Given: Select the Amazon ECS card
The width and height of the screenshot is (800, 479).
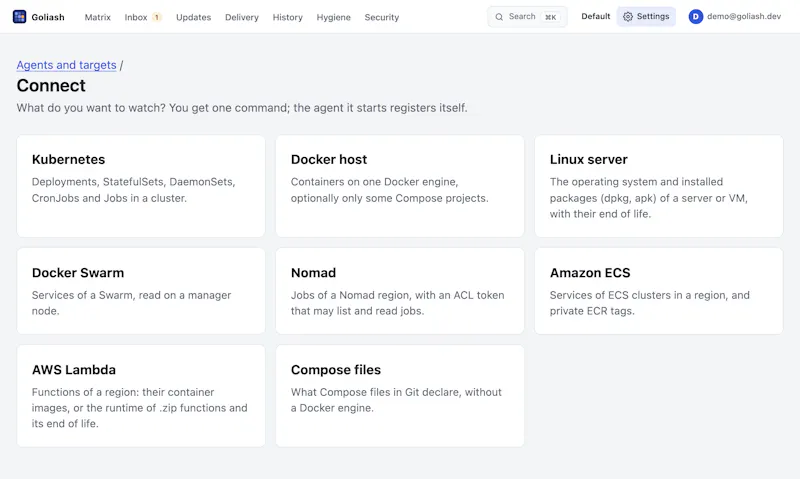Looking at the screenshot, I should (x=659, y=291).
